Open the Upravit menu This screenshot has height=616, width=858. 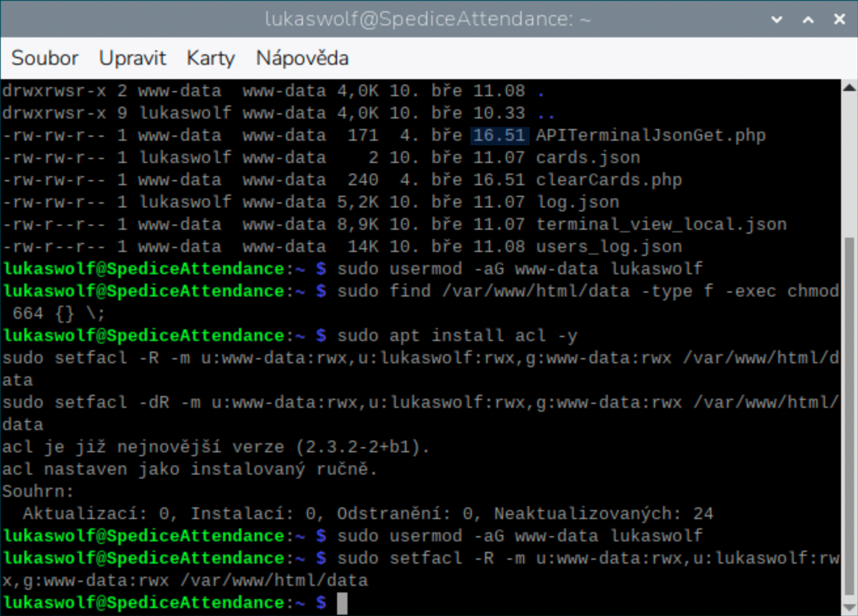pyautogui.click(x=132, y=58)
